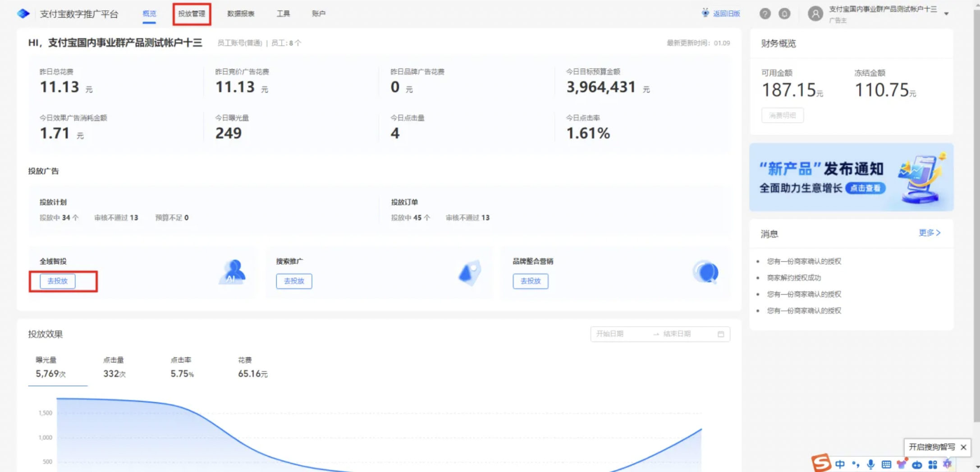Click 预算不足 0 under 投放计划
Viewport: 980px width, 472px height.
tap(172, 217)
